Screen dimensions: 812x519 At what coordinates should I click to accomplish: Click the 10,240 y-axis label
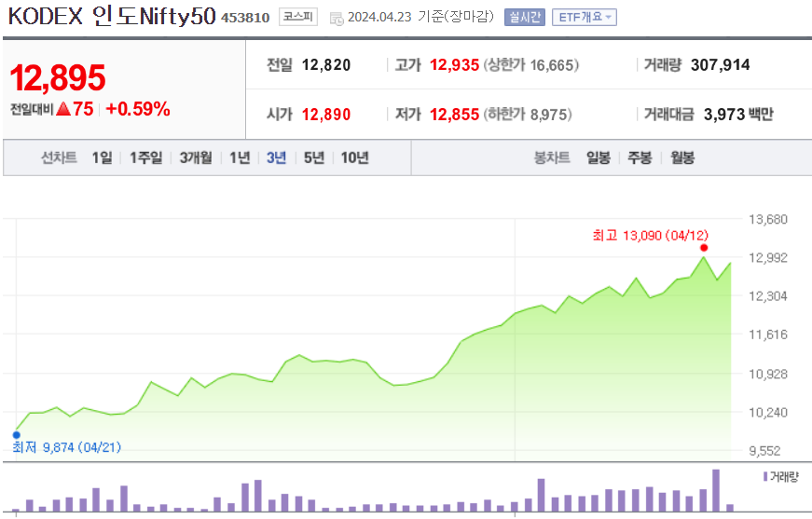768,413
